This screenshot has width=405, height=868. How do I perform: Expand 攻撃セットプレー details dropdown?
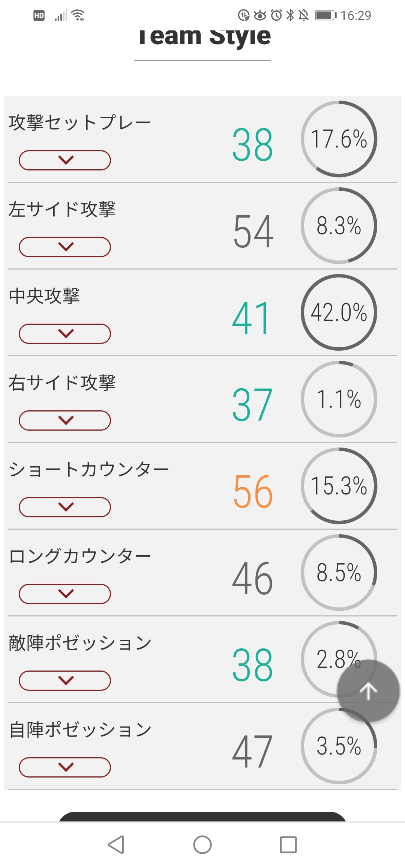tap(65, 160)
